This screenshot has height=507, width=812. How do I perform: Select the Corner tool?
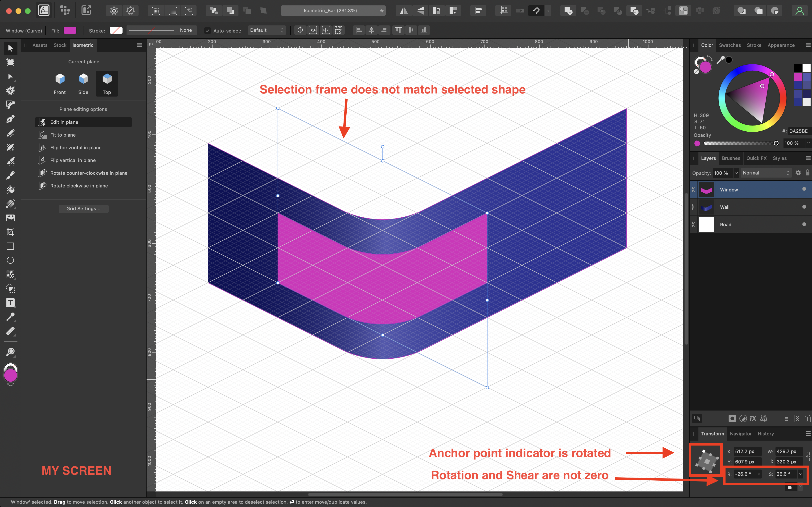[x=10, y=105]
